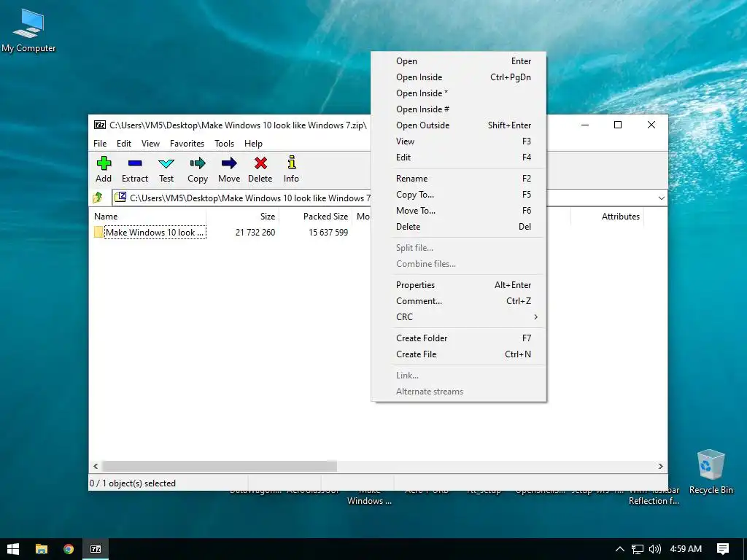Select the Make Windows 10 look folder row
Image resolution: width=747 pixels, height=560 pixels.
(x=155, y=233)
